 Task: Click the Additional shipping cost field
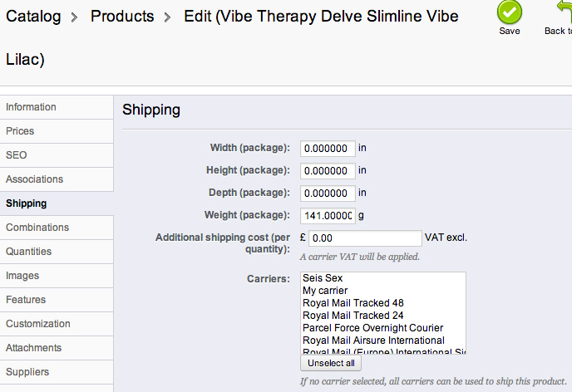366,238
